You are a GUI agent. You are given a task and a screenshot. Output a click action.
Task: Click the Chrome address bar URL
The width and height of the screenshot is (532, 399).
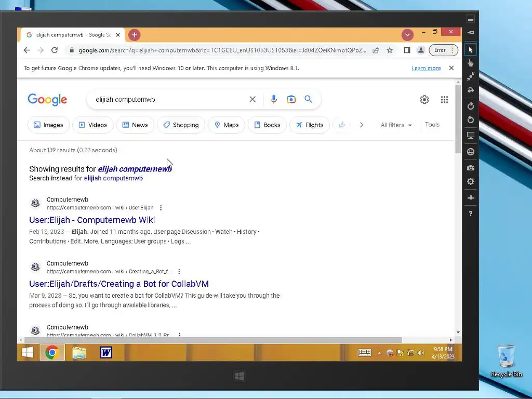pos(222,50)
